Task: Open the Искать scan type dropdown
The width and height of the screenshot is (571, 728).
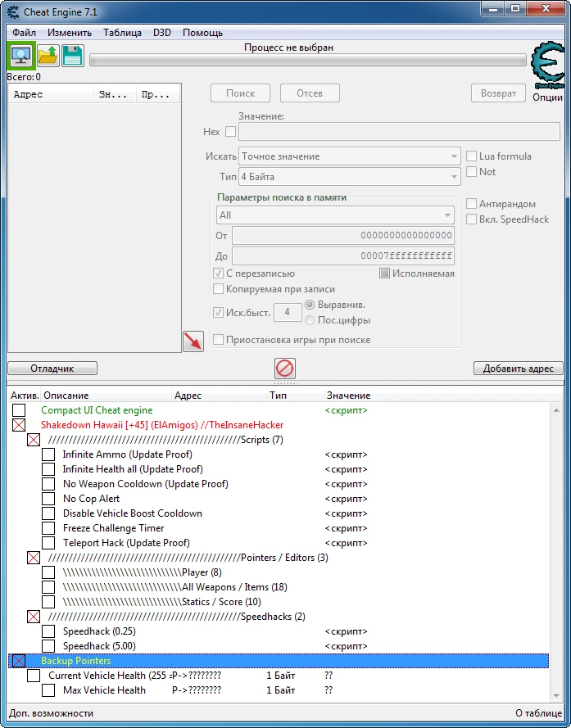Action: click(349, 156)
